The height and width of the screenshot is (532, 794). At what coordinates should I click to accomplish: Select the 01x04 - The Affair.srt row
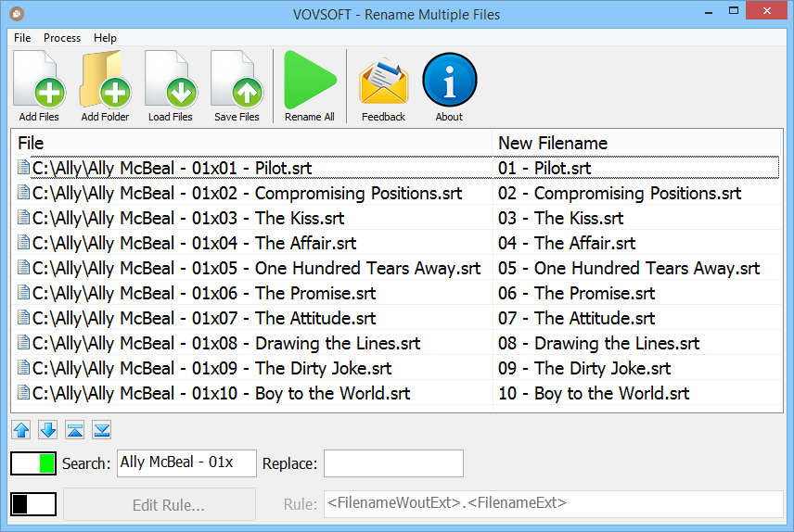pyautogui.click(x=395, y=243)
